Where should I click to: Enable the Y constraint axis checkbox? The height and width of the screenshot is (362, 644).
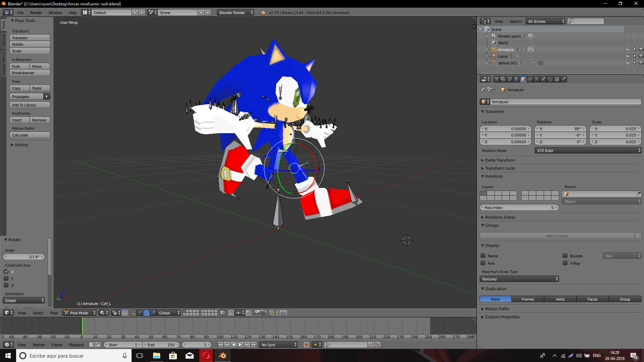(6, 278)
